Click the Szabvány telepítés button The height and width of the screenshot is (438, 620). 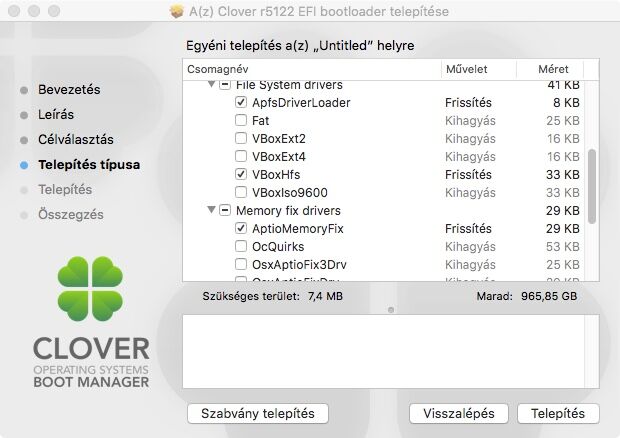click(x=258, y=413)
